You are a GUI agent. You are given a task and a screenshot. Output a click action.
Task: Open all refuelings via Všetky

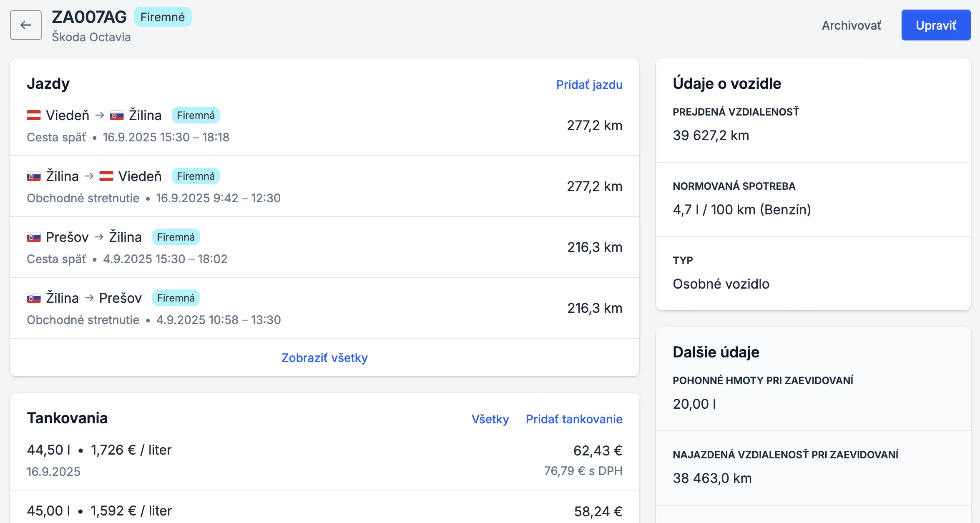click(490, 419)
